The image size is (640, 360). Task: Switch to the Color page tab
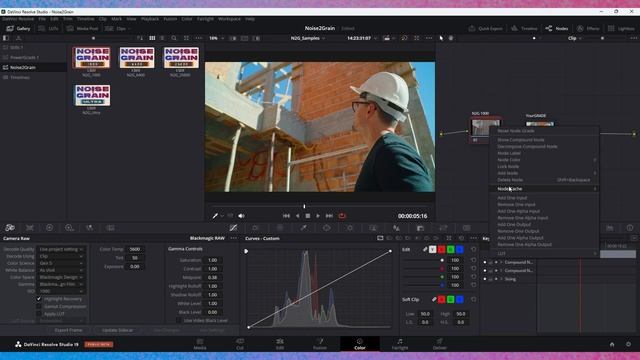pos(360,344)
